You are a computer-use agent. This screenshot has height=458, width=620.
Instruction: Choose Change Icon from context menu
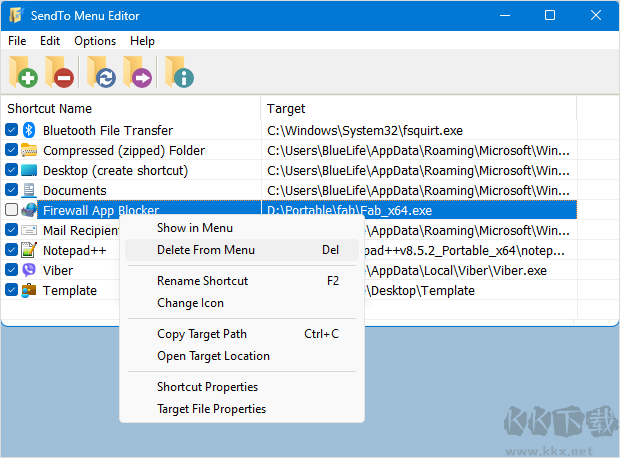click(x=190, y=303)
